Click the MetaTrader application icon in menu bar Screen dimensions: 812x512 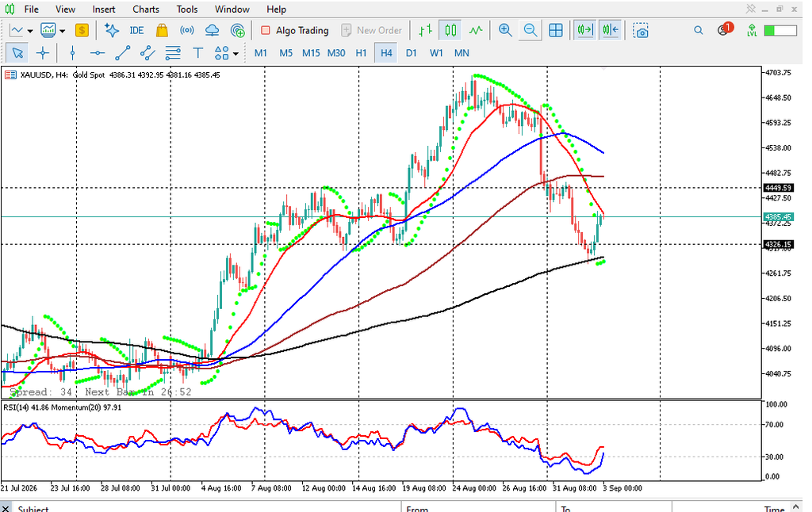click(x=10, y=10)
